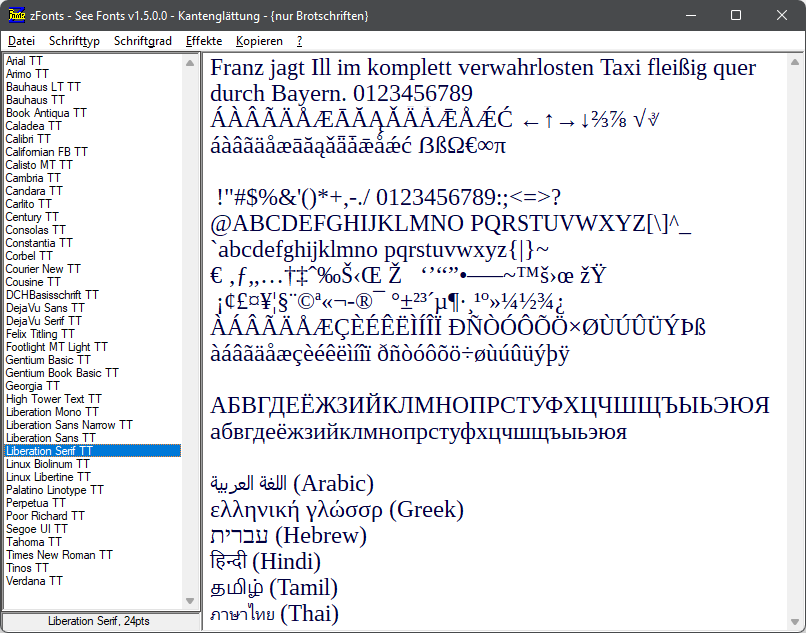
Task: Open the Kopieren menu
Action: click(259, 41)
